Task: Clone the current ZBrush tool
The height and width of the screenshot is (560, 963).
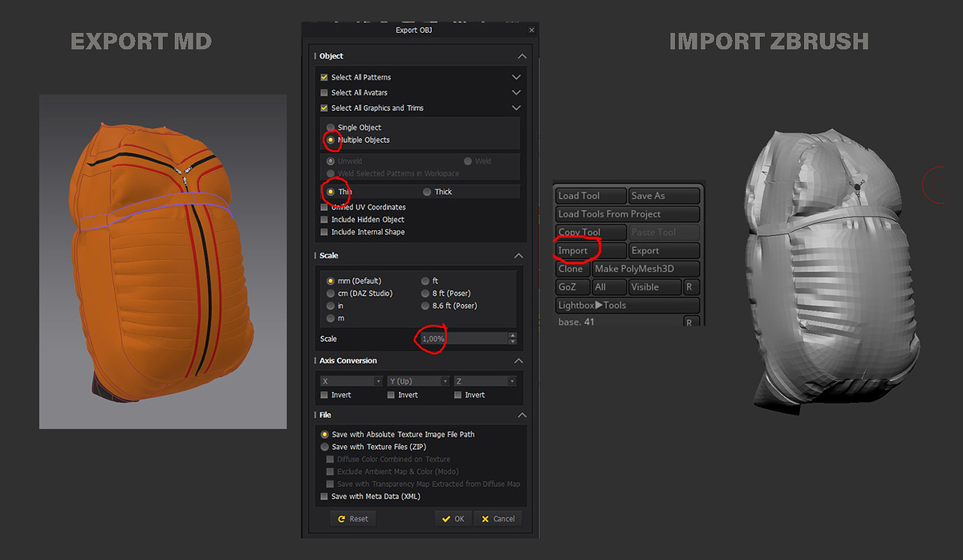Action: point(573,269)
